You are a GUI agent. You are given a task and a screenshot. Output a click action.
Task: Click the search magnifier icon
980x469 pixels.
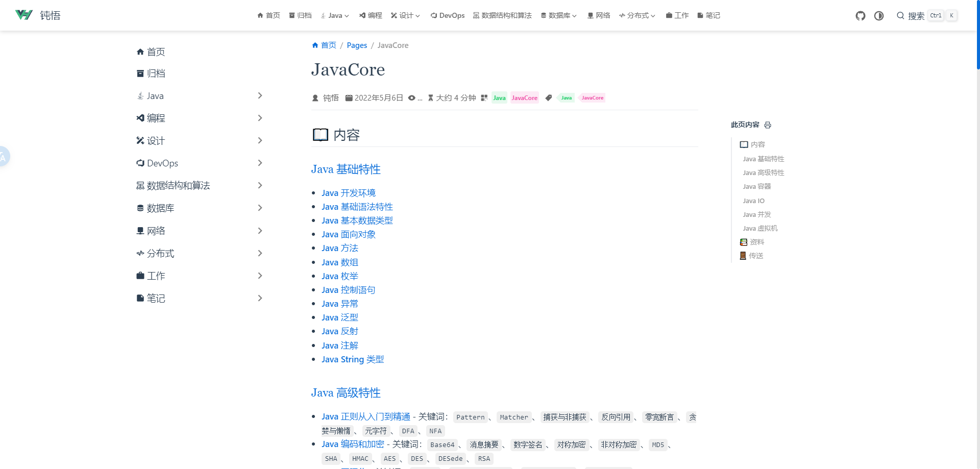(x=900, y=16)
